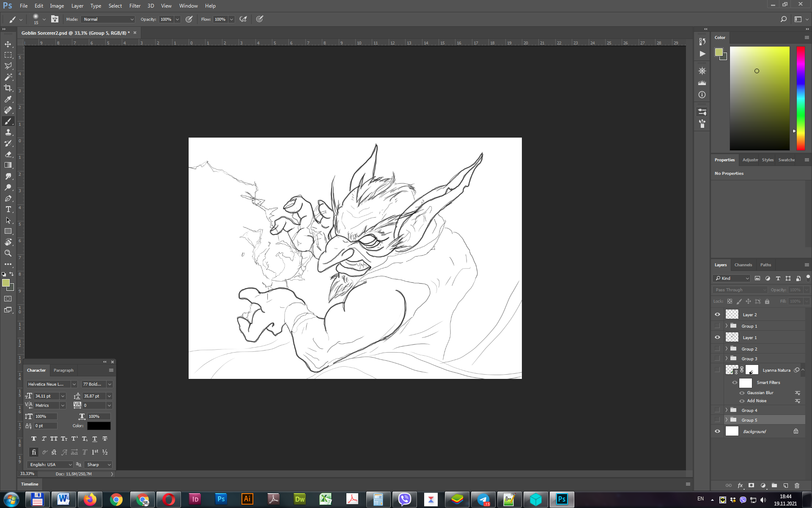This screenshot has width=812, height=508.
Task: Expand Group 5 folder
Action: [727, 420]
